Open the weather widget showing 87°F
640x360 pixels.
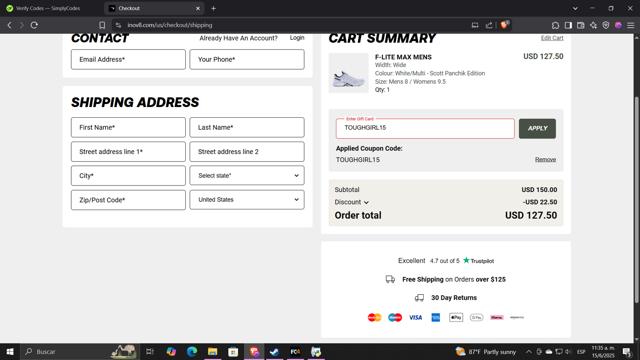[485, 351]
